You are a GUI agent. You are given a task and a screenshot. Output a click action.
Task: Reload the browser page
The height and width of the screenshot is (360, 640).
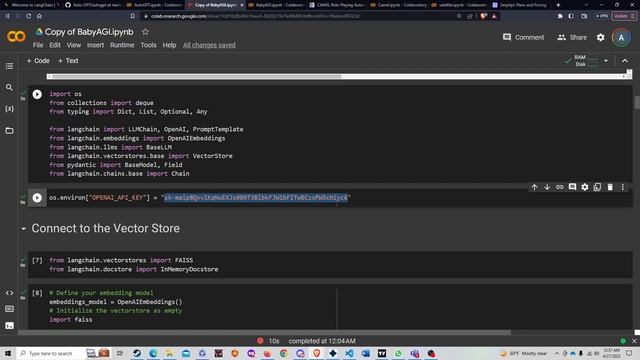[x=29, y=16]
